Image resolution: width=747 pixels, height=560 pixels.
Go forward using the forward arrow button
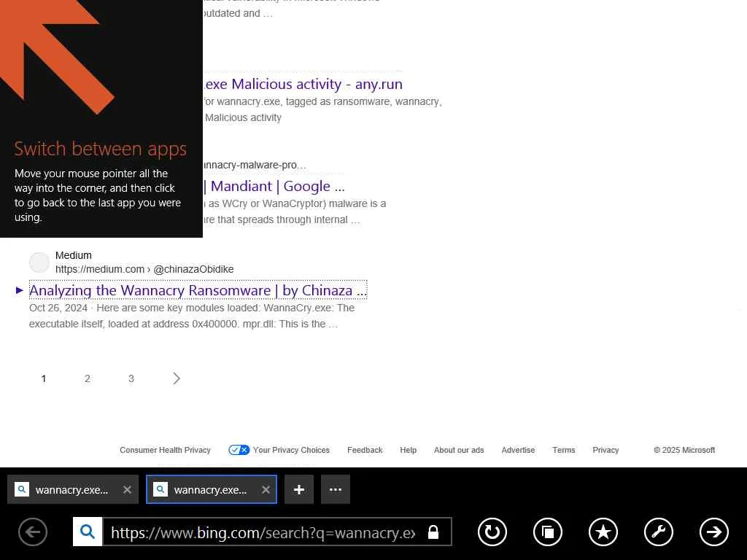pos(714,532)
